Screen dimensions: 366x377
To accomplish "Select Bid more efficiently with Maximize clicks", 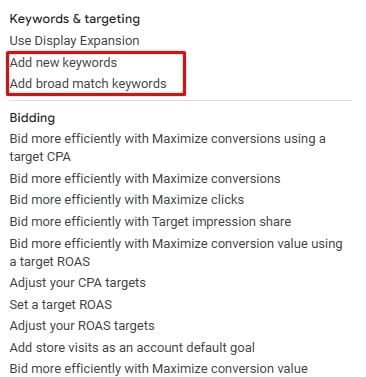I will (x=127, y=200).
